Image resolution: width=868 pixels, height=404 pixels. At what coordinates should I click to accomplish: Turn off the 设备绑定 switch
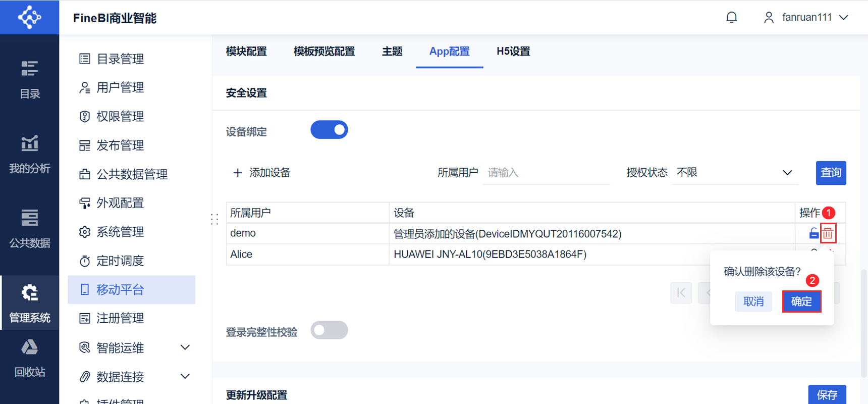click(x=329, y=130)
